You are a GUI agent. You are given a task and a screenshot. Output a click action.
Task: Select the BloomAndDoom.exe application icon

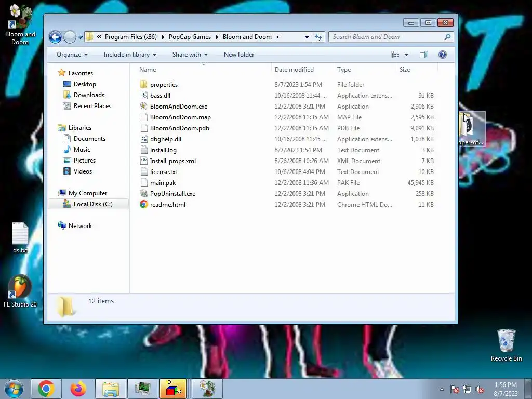point(144,106)
